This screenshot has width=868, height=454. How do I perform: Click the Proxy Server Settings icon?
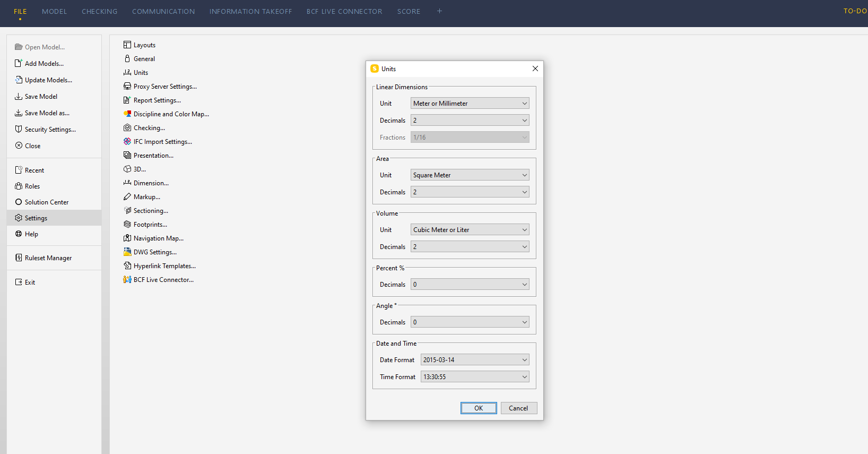pyautogui.click(x=127, y=86)
